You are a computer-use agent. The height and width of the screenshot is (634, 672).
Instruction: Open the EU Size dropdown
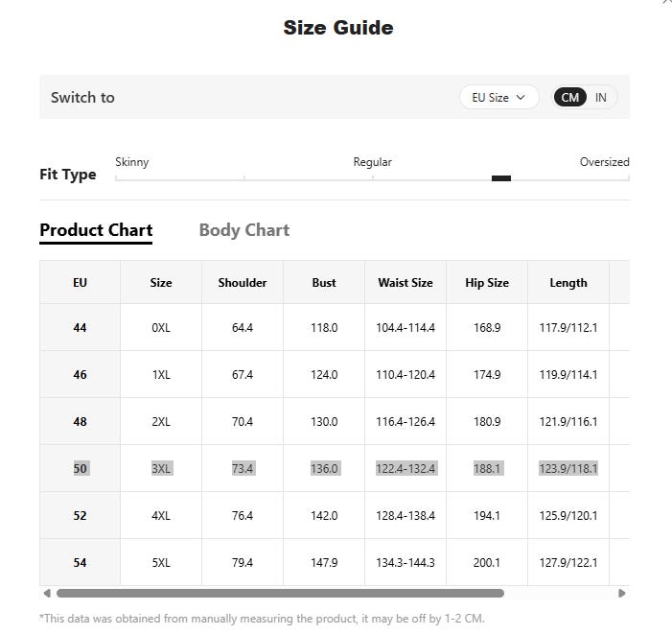[x=498, y=97]
